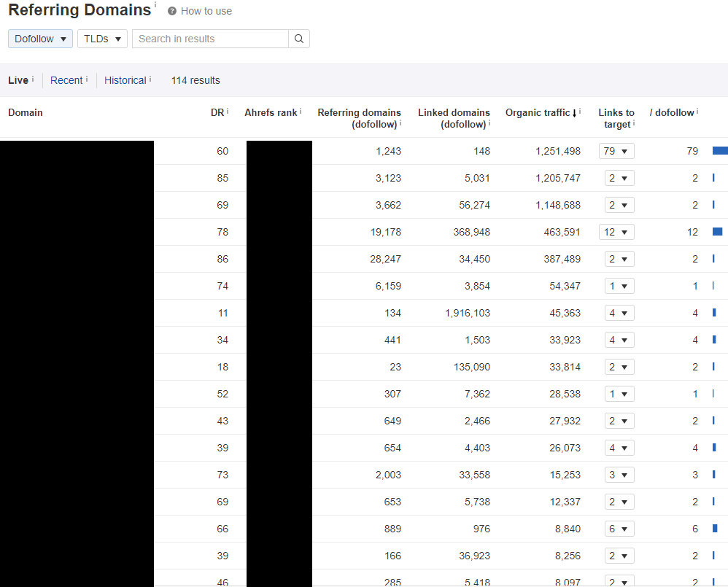Select organic traffic value 15,253

point(565,475)
